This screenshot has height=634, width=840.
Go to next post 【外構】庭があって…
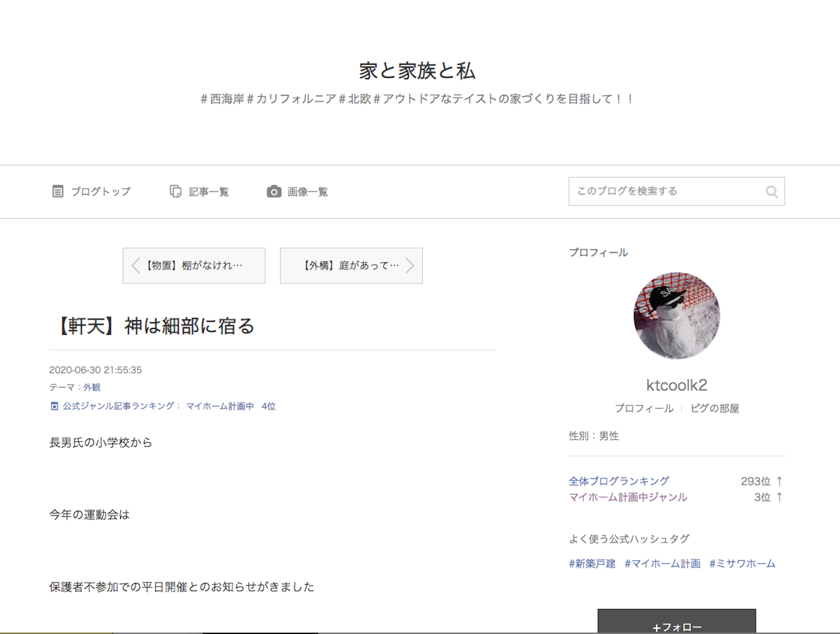pyautogui.click(x=351, y=266)
